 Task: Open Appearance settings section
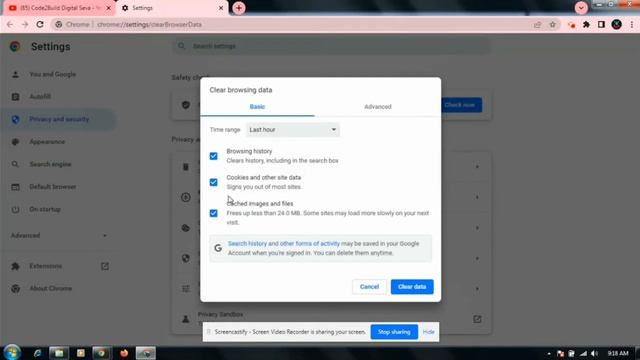coord(47,142)
